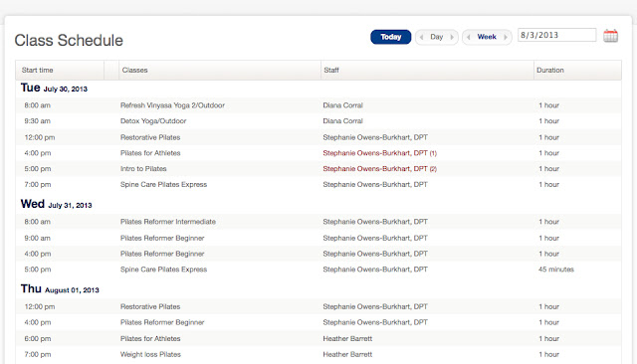Select Refresh Vinyasa Yoga 2/Outdoor class
The height and width of the screenshot is (364, 637).
172,105
